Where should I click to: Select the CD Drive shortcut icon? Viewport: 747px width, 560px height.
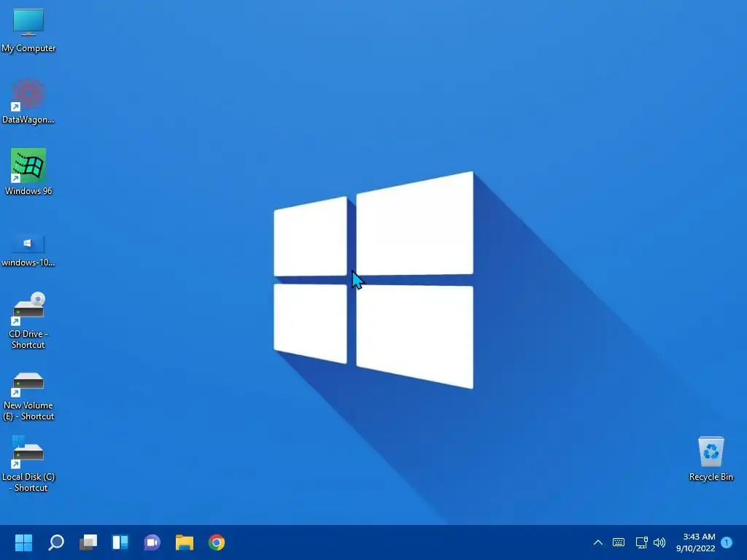pos(28,308)
